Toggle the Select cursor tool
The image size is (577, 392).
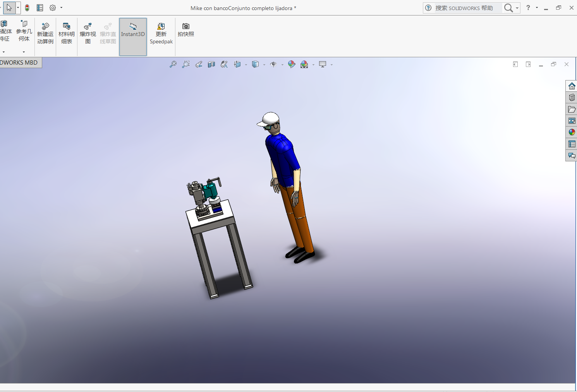pos(9,8)
